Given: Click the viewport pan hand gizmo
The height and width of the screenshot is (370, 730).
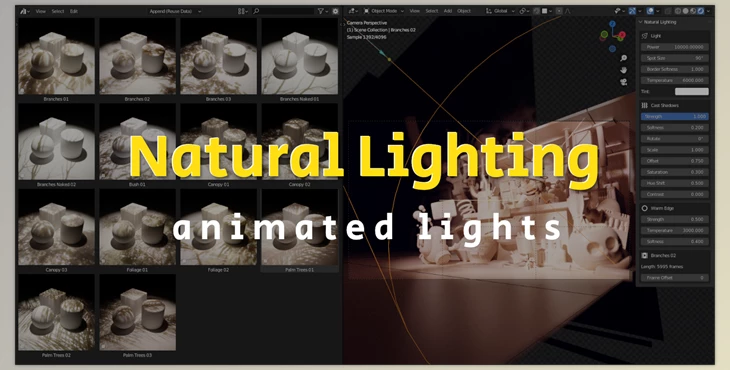Looking at the screenshot, I should [x=624, y=70].
